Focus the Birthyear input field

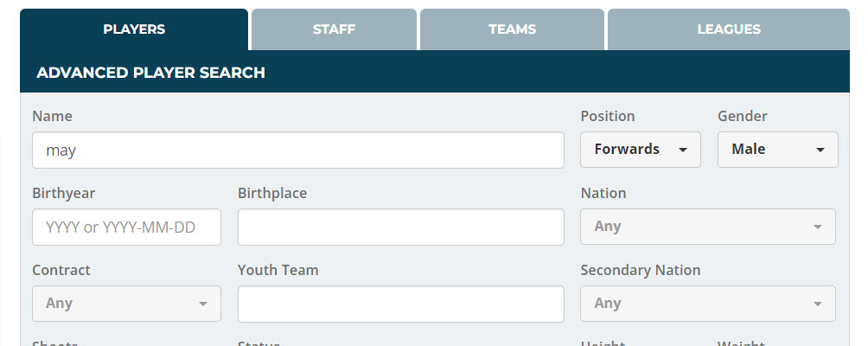tap(126, 227)
